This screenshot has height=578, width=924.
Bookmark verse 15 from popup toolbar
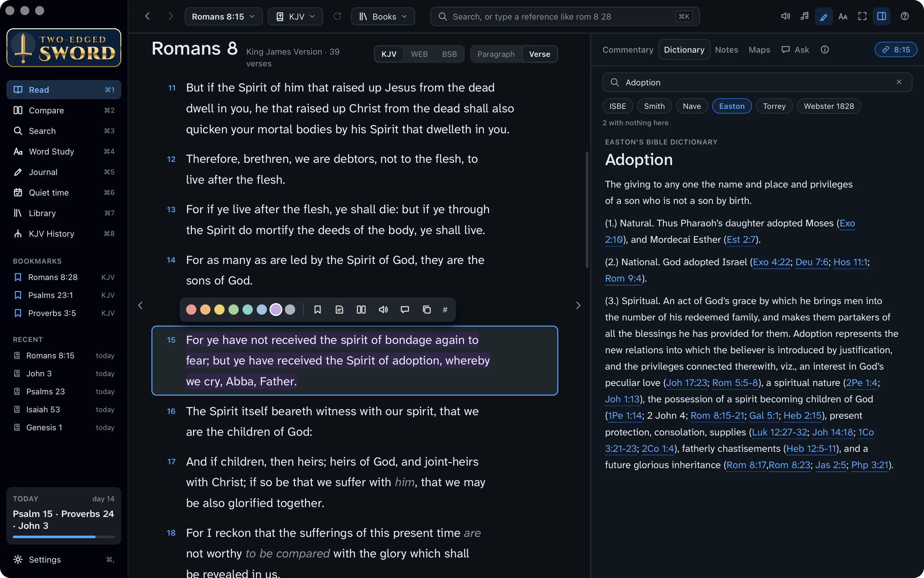[317, 310]
